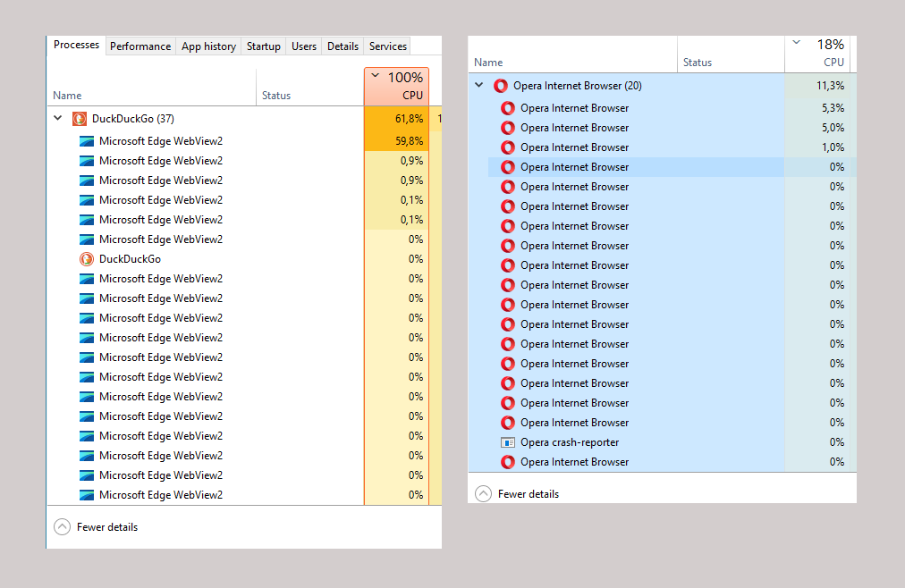
Task: Collapse the Opera window using Fewer details
Action: point(517,494)
